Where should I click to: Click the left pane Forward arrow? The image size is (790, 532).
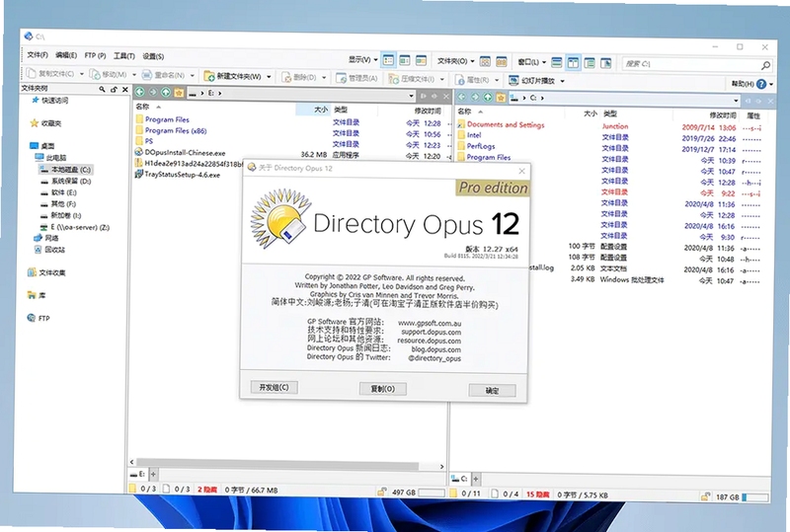[153, 92]
